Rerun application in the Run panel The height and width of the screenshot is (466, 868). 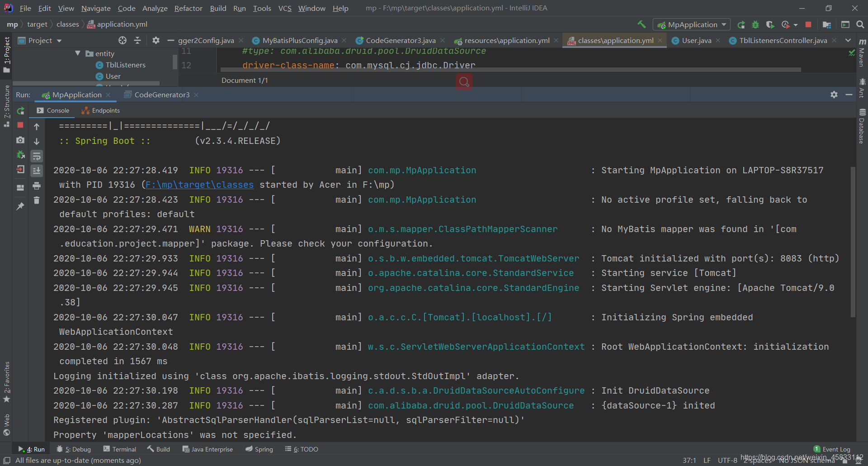point(20,111)
